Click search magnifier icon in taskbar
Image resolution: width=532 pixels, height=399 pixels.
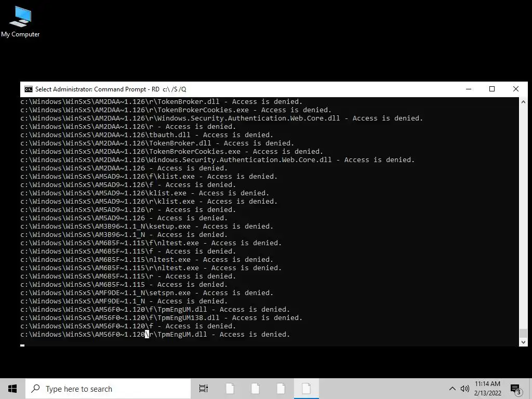pos(35,389)
